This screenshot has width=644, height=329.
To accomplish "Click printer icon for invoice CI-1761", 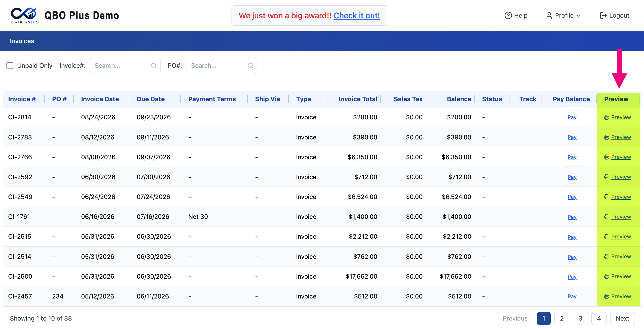I will coord(607,217).
